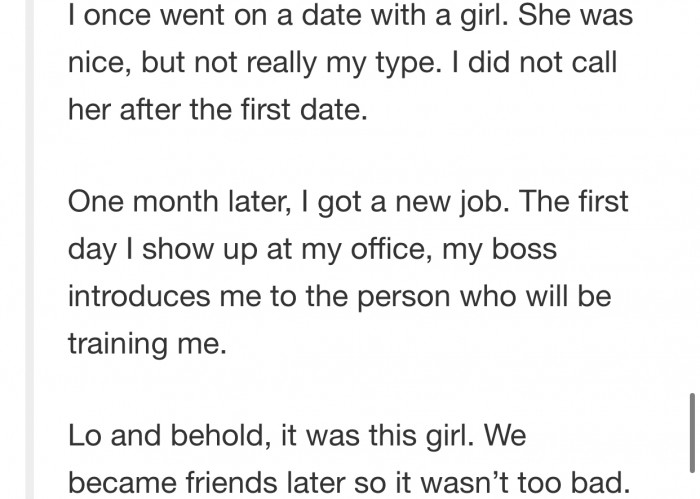Viewport: 700px width, 499px height.
Task: Click the vertical scrollbar thumb on right
Action: pyautogui.click(x=692, y=432)
